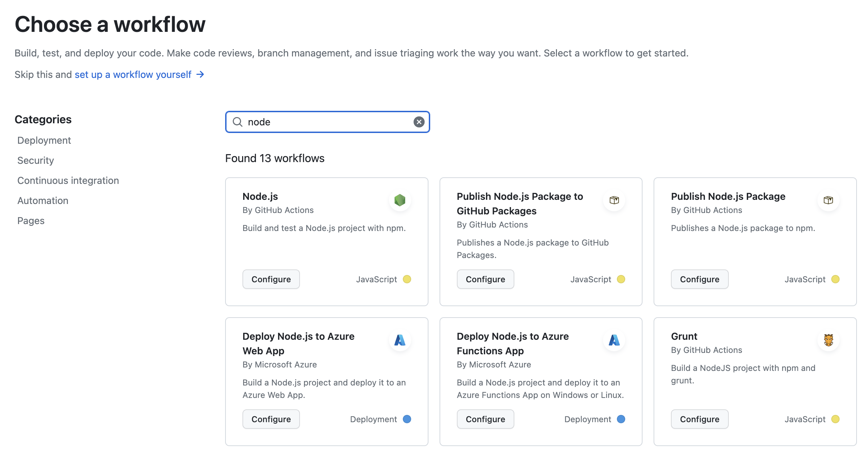Screen dimensions: 868x453
Task: Click the Deployment label on Azure Functions App card
Action: (587, 419)
